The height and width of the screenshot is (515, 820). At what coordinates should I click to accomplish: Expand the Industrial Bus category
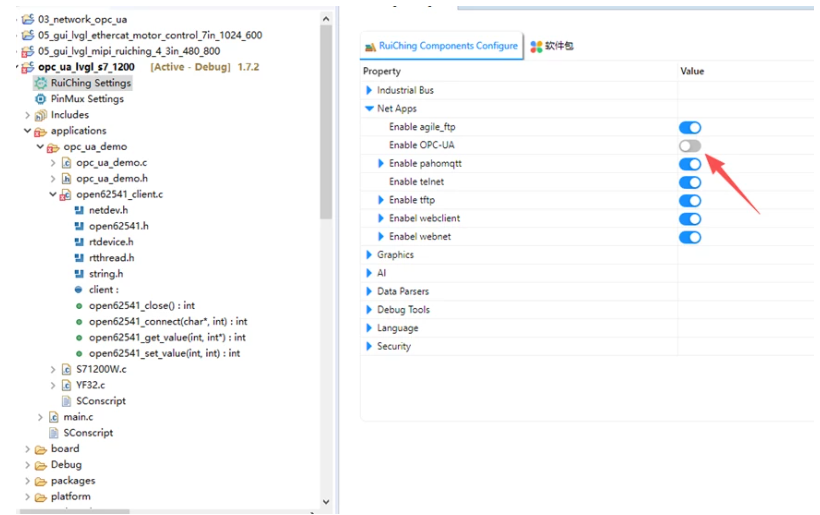(369, 91)
